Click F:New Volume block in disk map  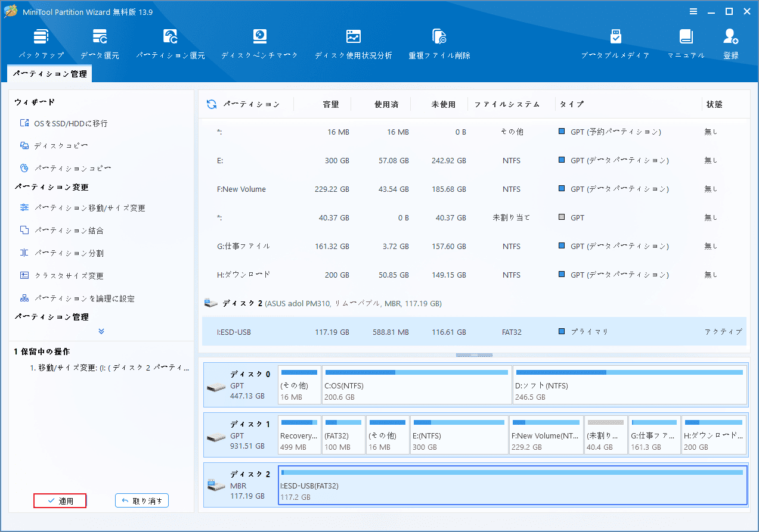click(x=546, y=435)
